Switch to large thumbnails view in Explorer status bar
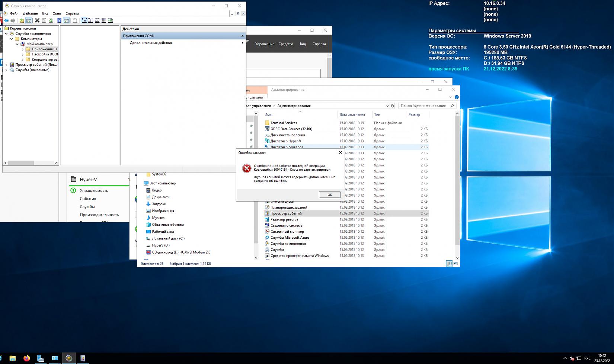614x364 pixels. [455, 264]
